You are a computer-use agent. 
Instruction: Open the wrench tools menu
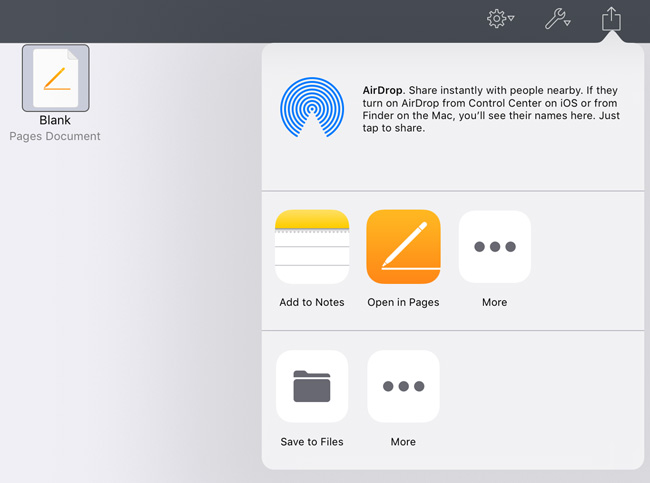(554, 19)
